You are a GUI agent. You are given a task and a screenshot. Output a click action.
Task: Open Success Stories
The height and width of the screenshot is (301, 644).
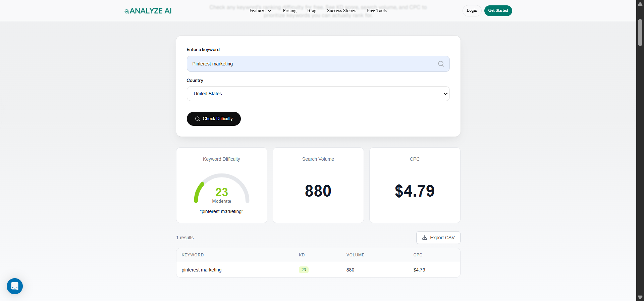341,11
